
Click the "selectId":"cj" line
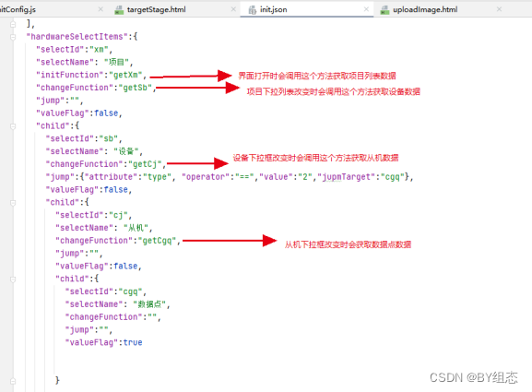tap(94, 215)
